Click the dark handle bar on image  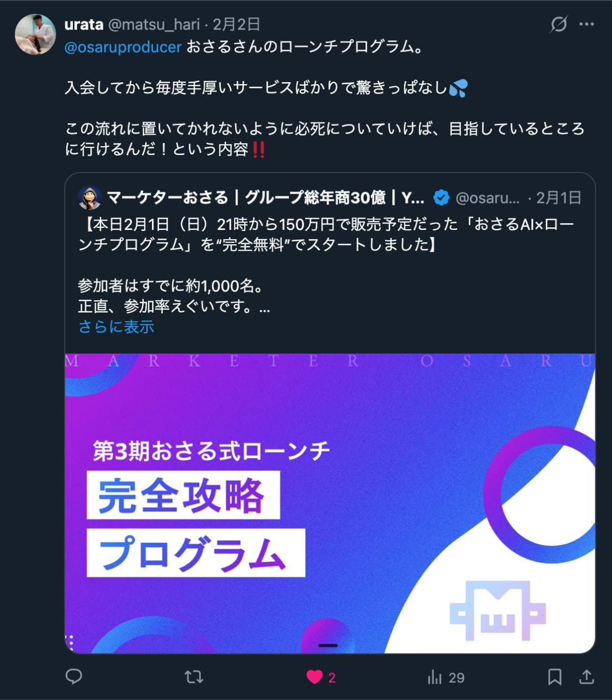328,645
